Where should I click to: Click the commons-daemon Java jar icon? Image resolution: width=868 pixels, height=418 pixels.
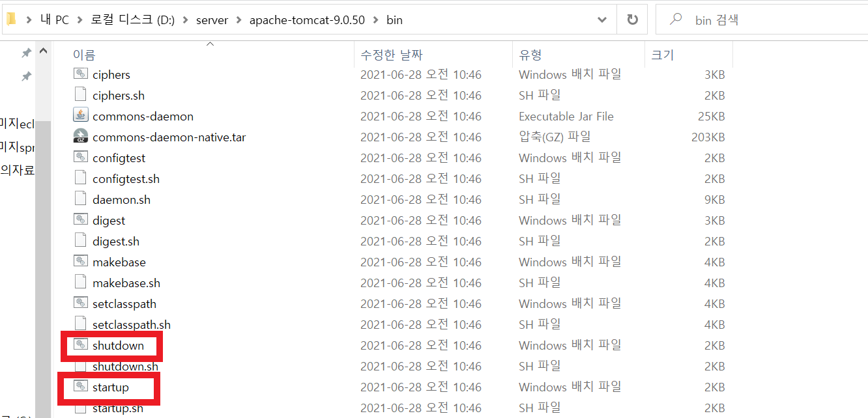(81, 116)
